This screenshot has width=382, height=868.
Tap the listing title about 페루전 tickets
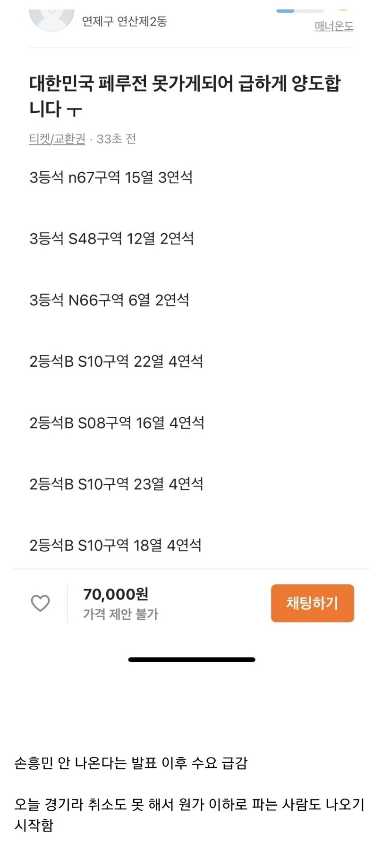(x=185, y=96)
